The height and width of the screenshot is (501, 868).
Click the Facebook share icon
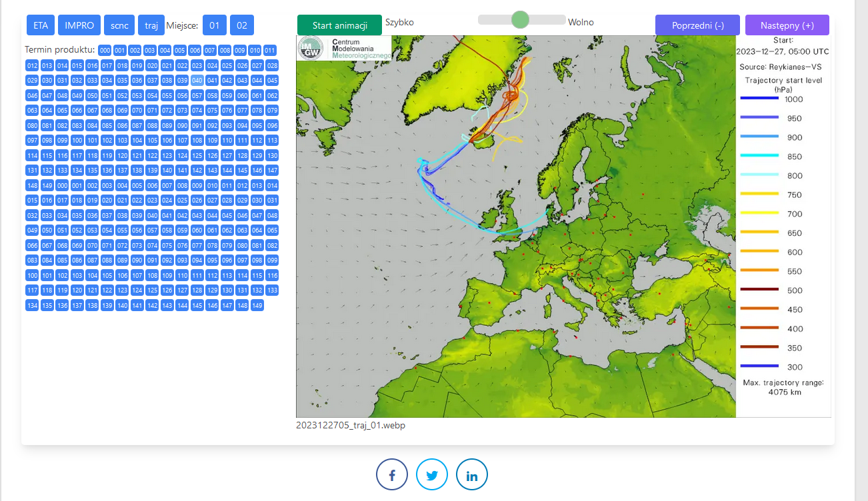tap(392, 475)
